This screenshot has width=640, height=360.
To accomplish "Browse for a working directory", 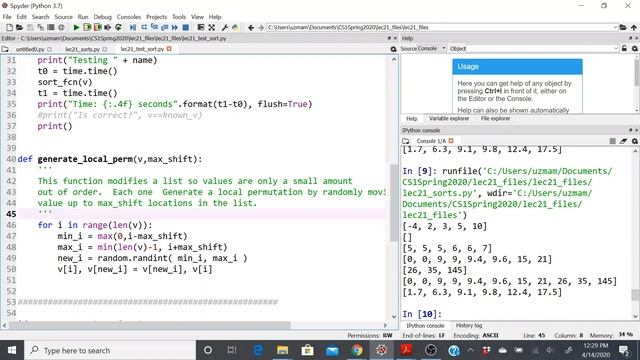I will pos(623,27).
